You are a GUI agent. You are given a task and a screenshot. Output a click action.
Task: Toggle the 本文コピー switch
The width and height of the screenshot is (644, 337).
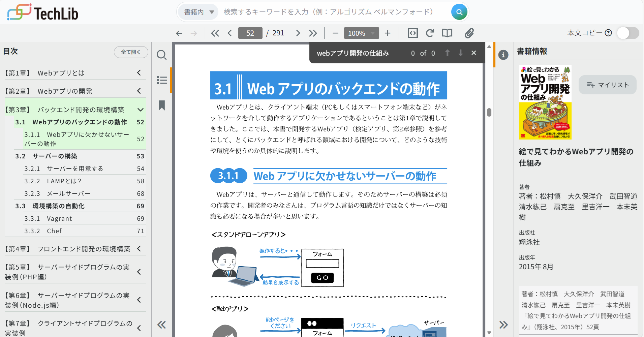628,33
